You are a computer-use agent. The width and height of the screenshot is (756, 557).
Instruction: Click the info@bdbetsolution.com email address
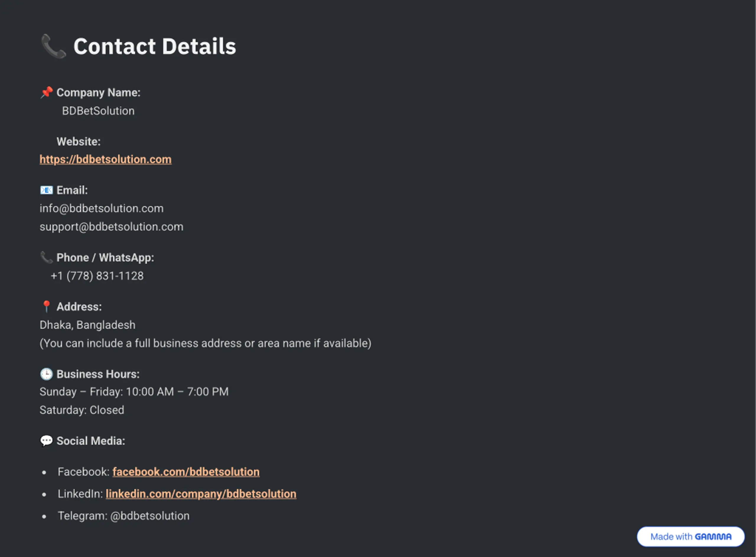point(101,208)
